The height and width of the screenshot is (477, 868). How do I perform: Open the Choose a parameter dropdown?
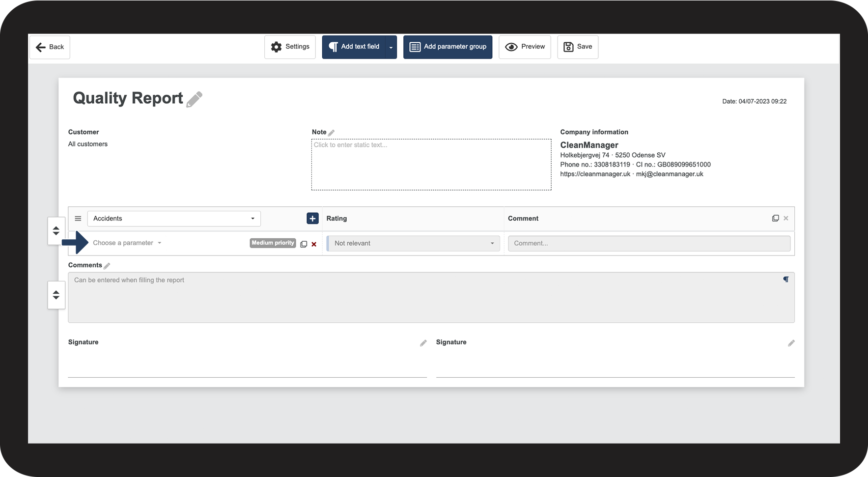(x=127, y=243)
